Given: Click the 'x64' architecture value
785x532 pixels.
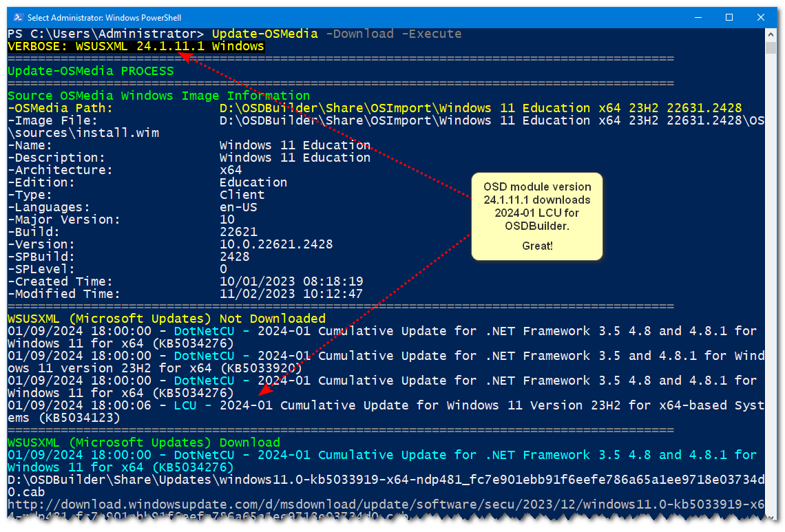Looking at the screenshot, I should [231, 170].
